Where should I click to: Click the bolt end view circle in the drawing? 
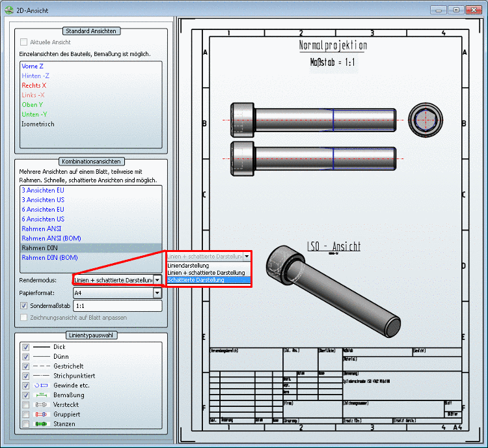426,120
